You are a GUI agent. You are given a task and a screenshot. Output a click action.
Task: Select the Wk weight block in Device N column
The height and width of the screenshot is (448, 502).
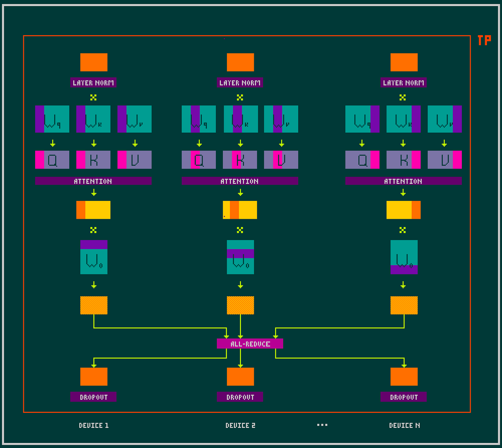pyautogui.click(x=404, y=119)
